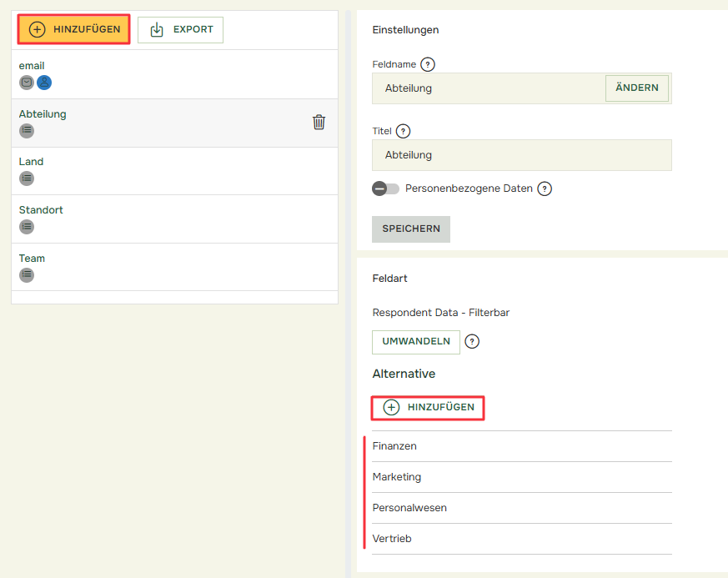Click the plus icon in the yellow Hinzufügen button

tap(38, 29)
